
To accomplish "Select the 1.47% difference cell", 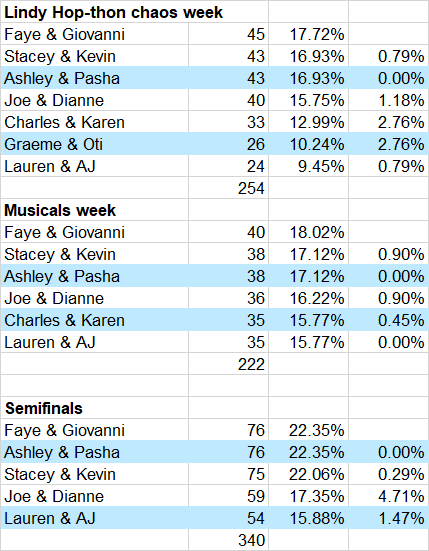I will coord(389,518).
